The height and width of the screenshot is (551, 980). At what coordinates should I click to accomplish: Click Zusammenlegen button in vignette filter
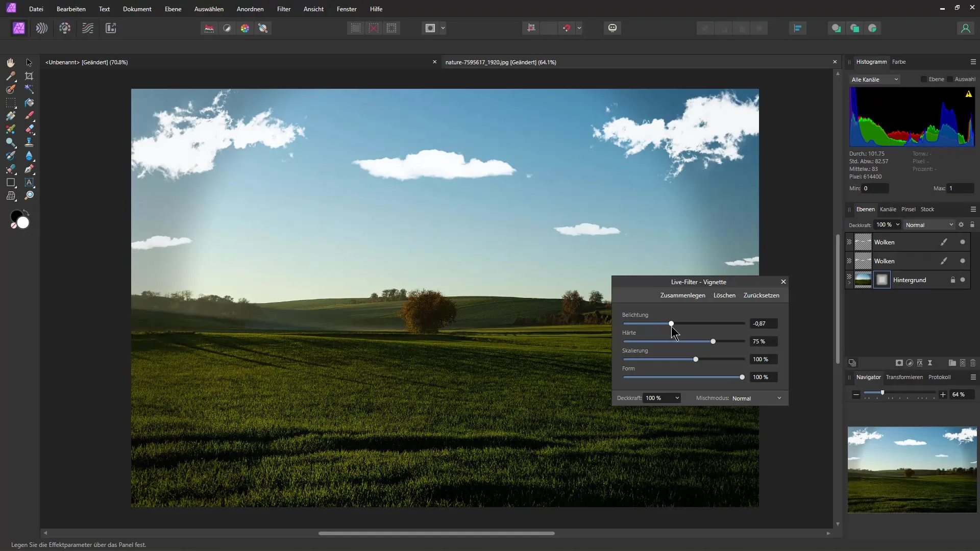[x=682, y=296]
